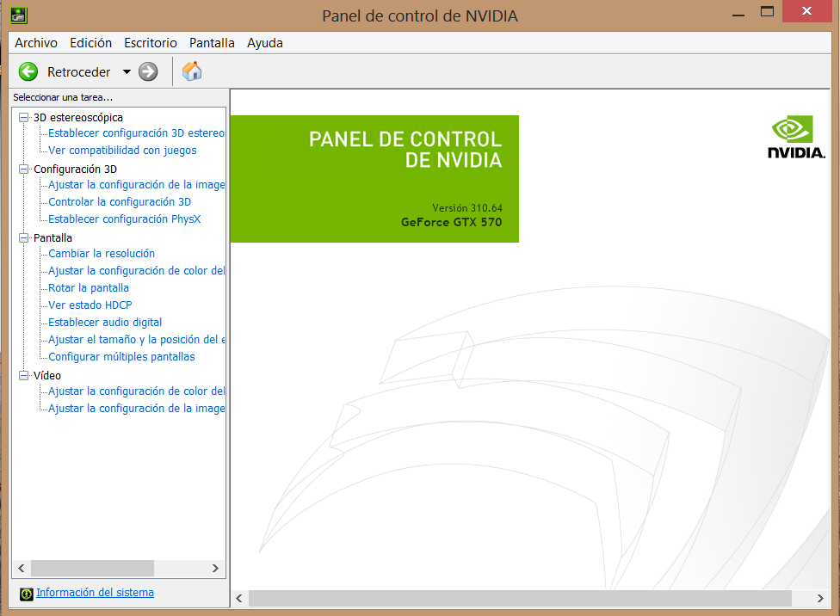This screenshot has width=840, height=616.
Task: Click main pane scrollbar right arrow
Action: [x=820, y=598]
